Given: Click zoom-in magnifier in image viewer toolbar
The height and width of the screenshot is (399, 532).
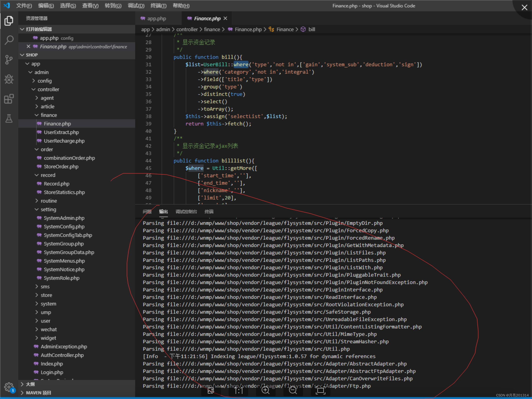Looking at the screenshot, I should click(266, 390).
